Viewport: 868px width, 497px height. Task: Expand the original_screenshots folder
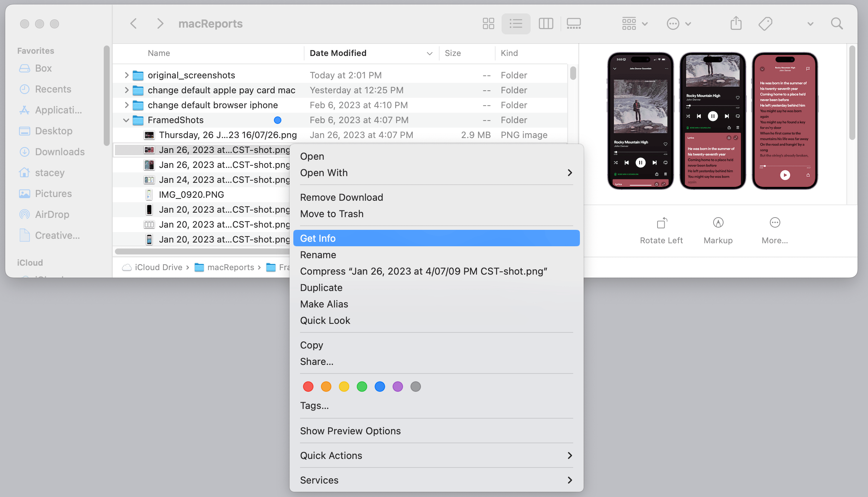pyautogui.click(x=127, y=75)
